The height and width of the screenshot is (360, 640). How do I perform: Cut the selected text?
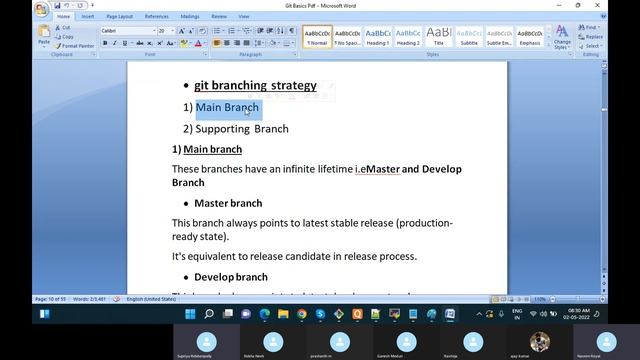63,27
